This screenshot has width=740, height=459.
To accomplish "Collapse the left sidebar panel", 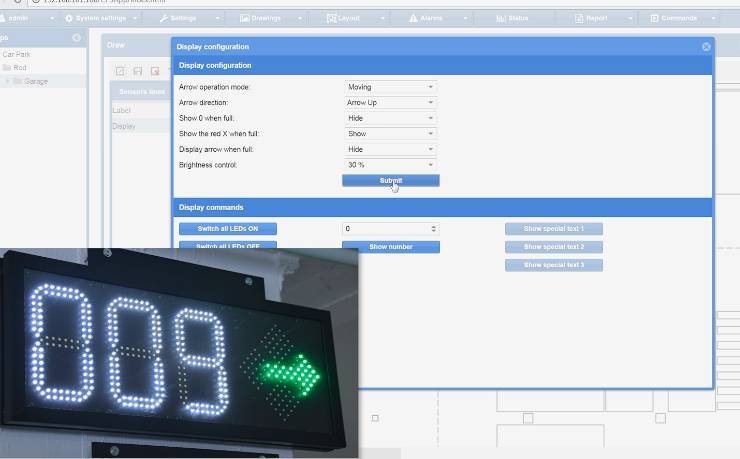I will pos(77,38).
